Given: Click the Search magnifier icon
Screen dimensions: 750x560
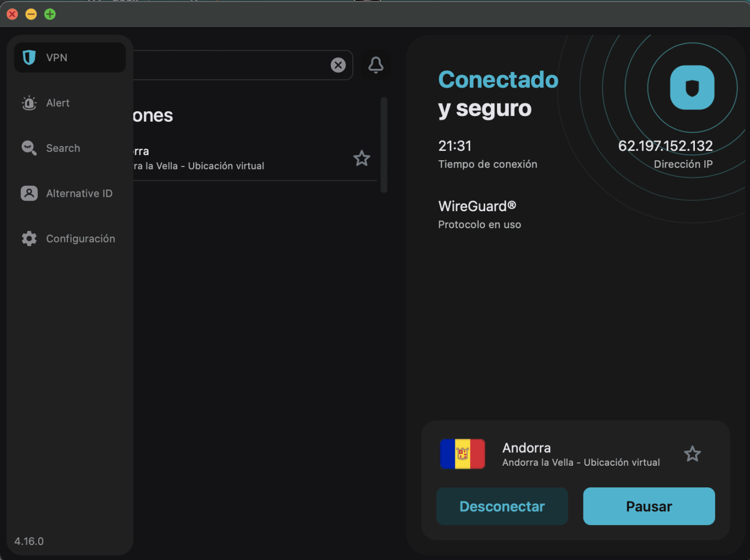Looking at the screenshot, I should [29, 148].
